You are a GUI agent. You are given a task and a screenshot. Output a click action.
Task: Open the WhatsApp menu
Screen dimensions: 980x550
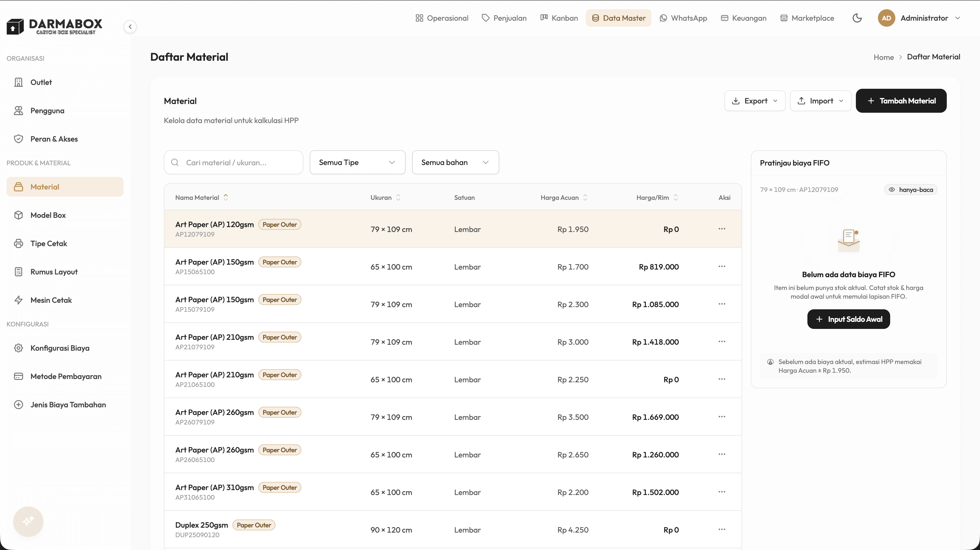[683, 18]
